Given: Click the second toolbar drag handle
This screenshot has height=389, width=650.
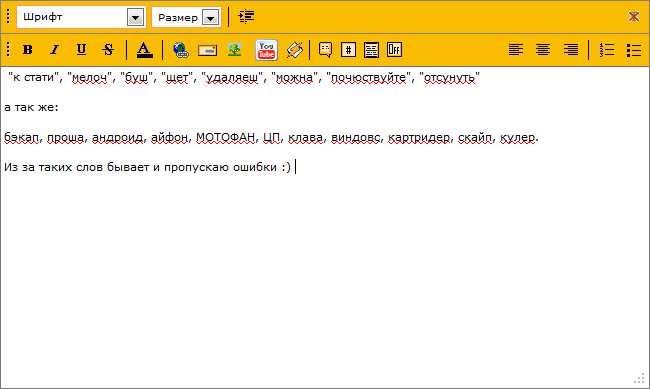Looking at the screenshot, I should 8,50.
